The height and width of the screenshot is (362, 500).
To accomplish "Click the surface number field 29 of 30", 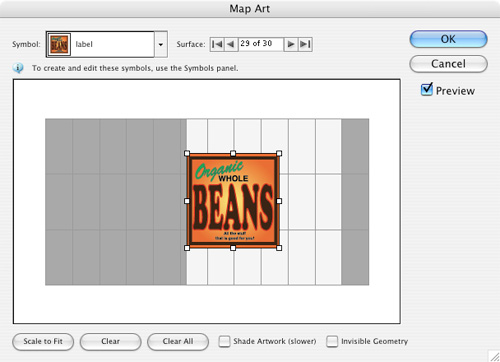I will 261,44.
